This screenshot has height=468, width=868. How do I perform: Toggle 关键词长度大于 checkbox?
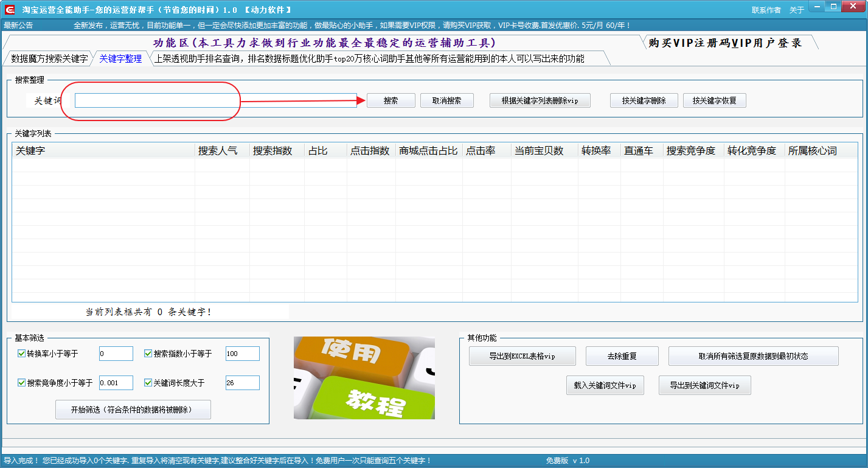[x=148, y=383]
